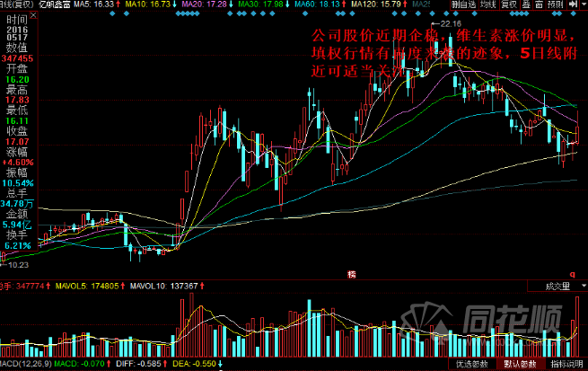Click the red 榜 icon below the chart
This screenshot has width=588, height=371.
click(352, 272)
